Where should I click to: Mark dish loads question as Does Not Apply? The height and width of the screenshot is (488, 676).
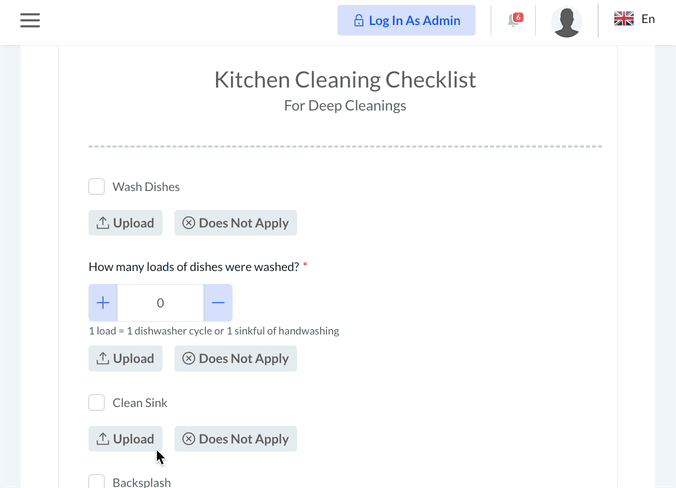click(x=236, y=358)
